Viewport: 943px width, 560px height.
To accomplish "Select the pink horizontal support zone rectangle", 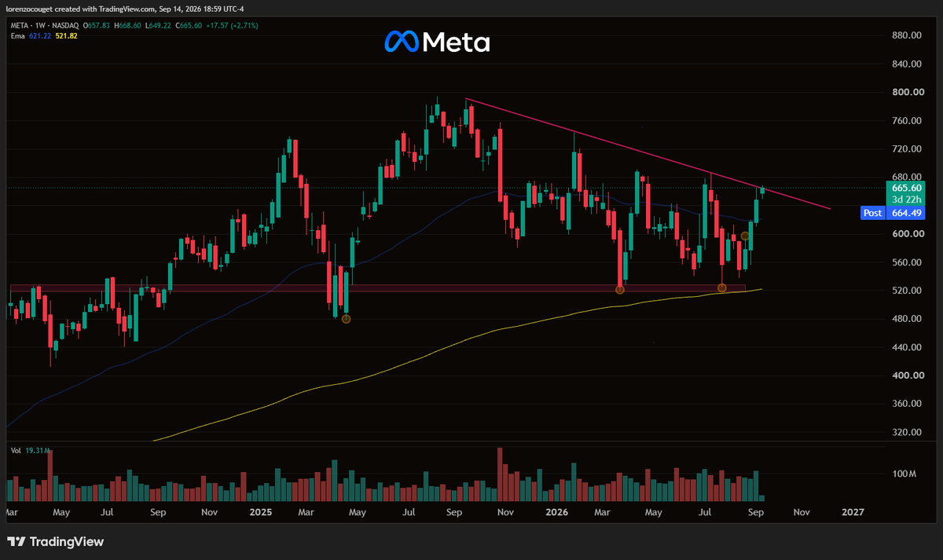I will 377,288.
